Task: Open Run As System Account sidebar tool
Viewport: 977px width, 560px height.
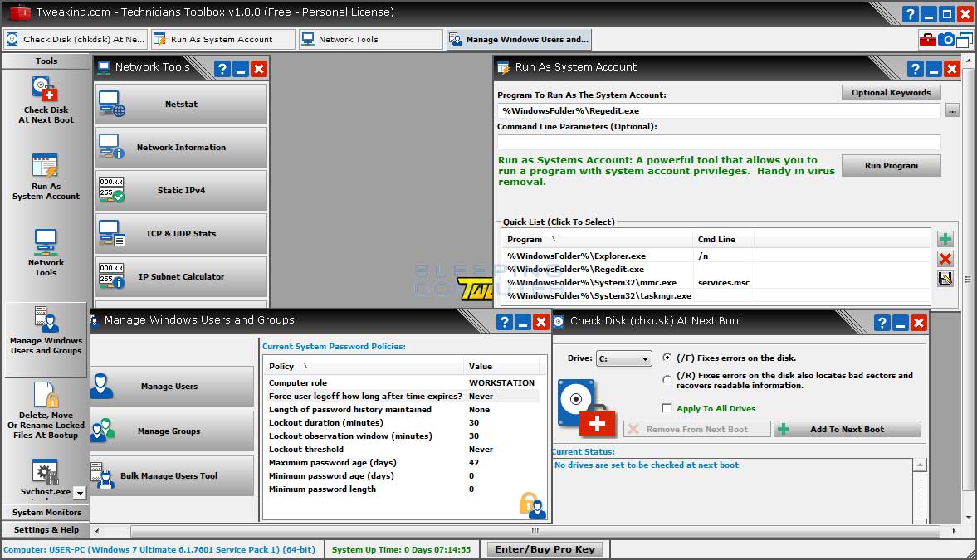Action: coord(46,177)
